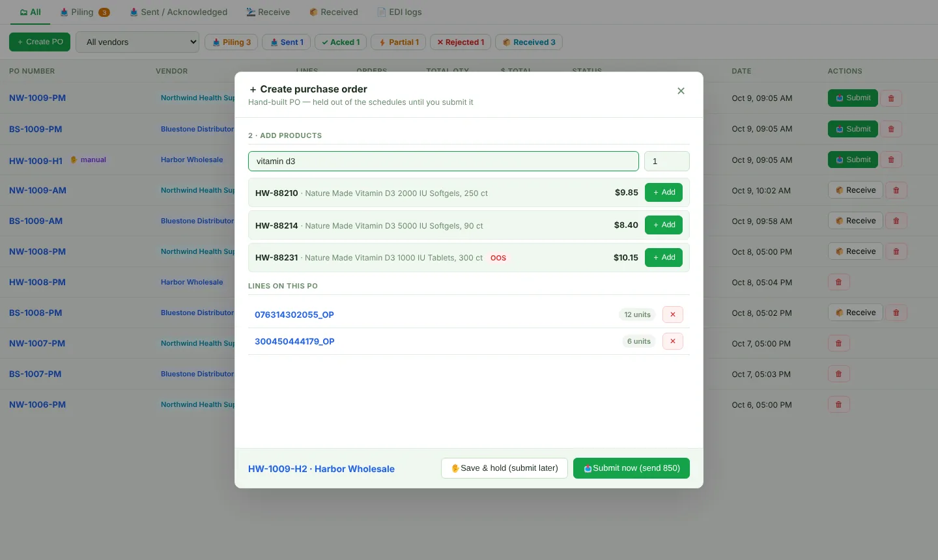
Task: Switch to the Receive tab
Action: click(x=268, y=12)
